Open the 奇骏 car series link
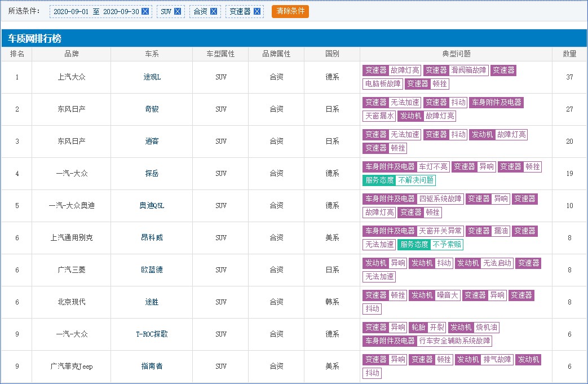 [152, 109]
